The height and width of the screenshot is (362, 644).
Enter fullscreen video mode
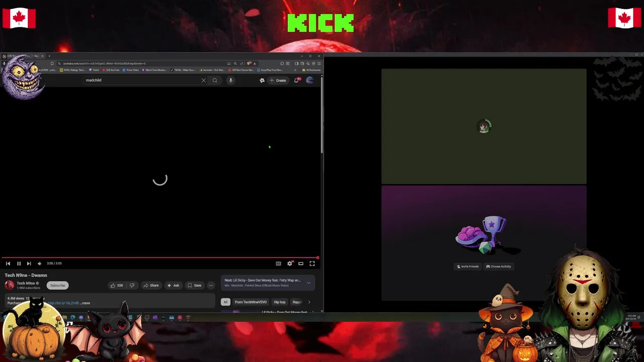click(x=312, y=263)
